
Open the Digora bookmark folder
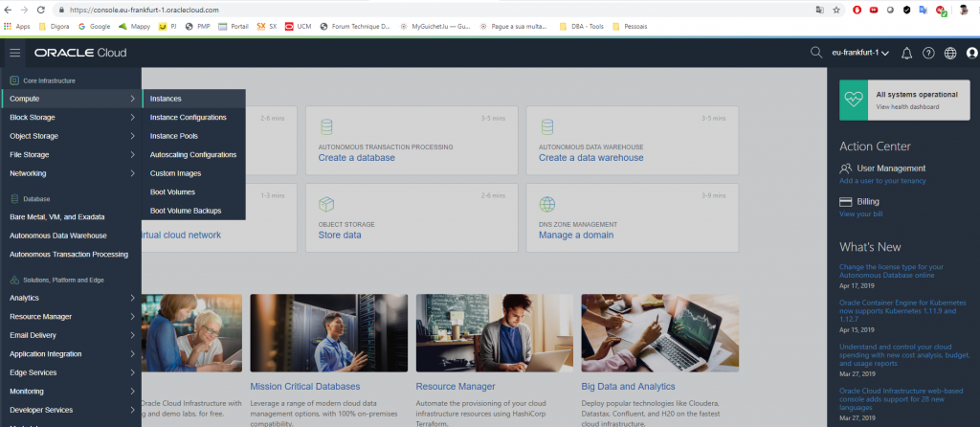coord(54,26)
